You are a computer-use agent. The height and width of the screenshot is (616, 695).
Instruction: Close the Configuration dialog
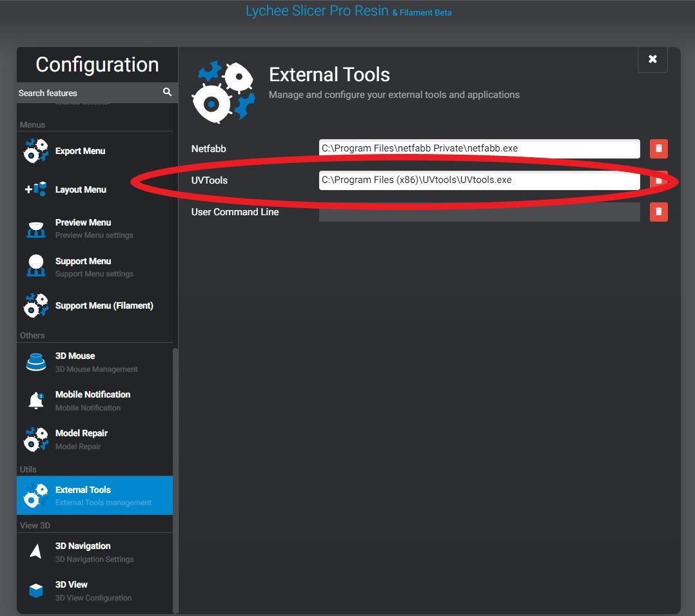[652, 59]
